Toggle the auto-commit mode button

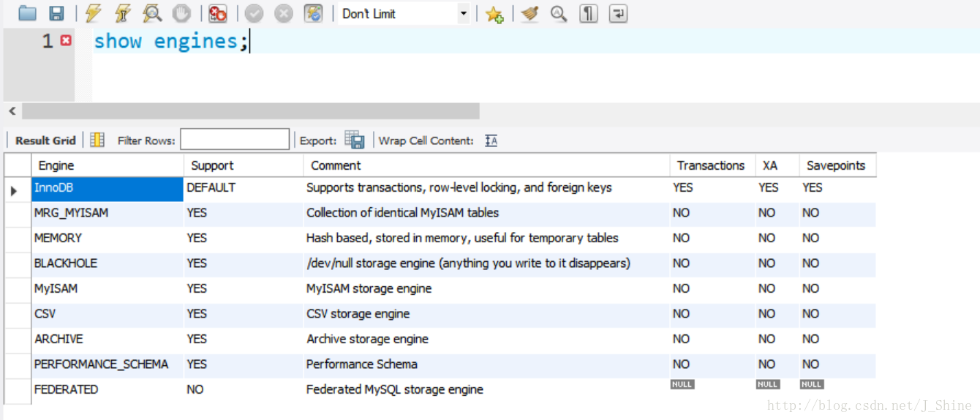point(314,13)
